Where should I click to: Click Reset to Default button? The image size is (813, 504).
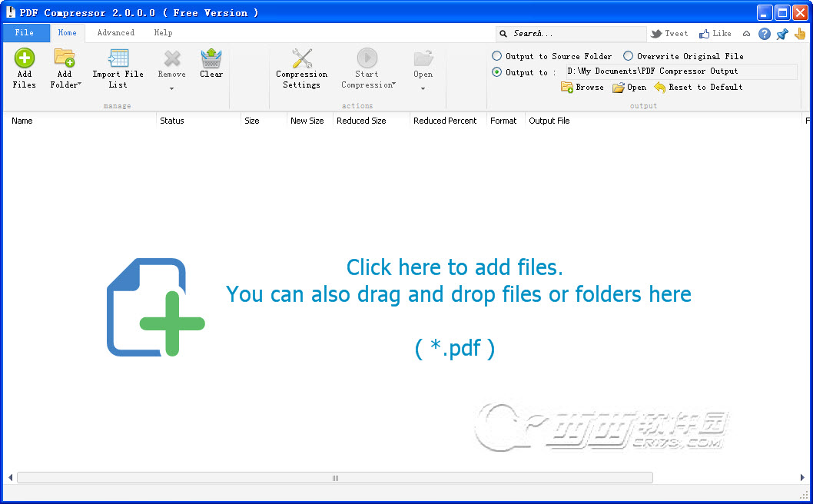[x=699, y=87]
